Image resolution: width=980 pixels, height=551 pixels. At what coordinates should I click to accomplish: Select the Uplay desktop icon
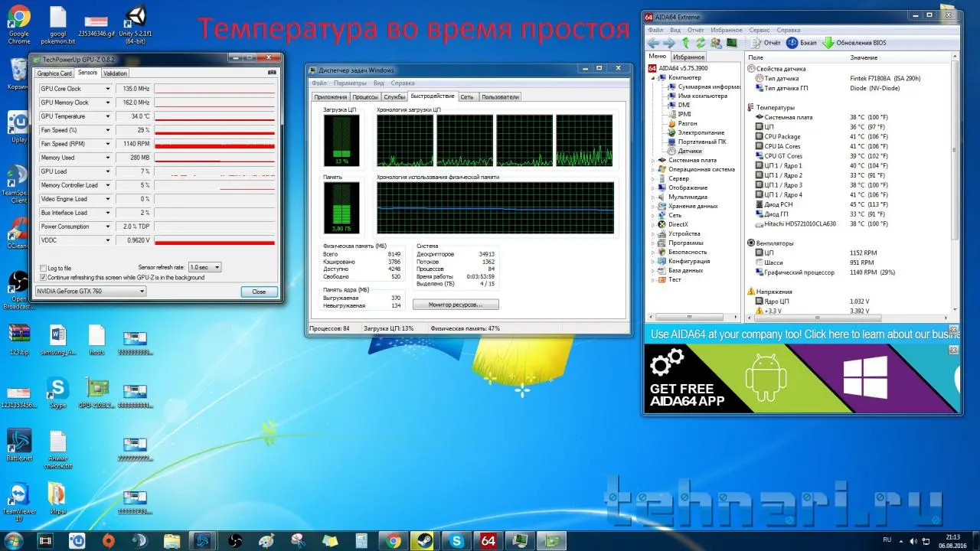[18, 127]
